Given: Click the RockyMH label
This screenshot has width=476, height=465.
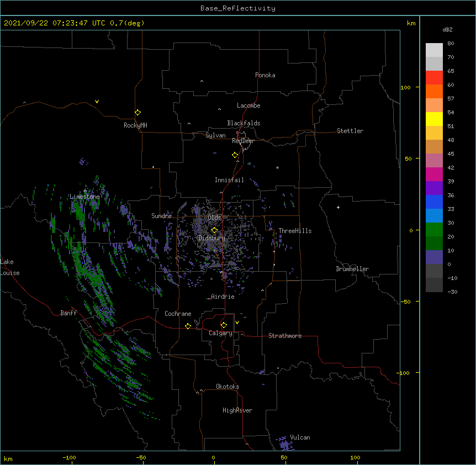Looking at the screenshot, I should click(x=135, y=125).
